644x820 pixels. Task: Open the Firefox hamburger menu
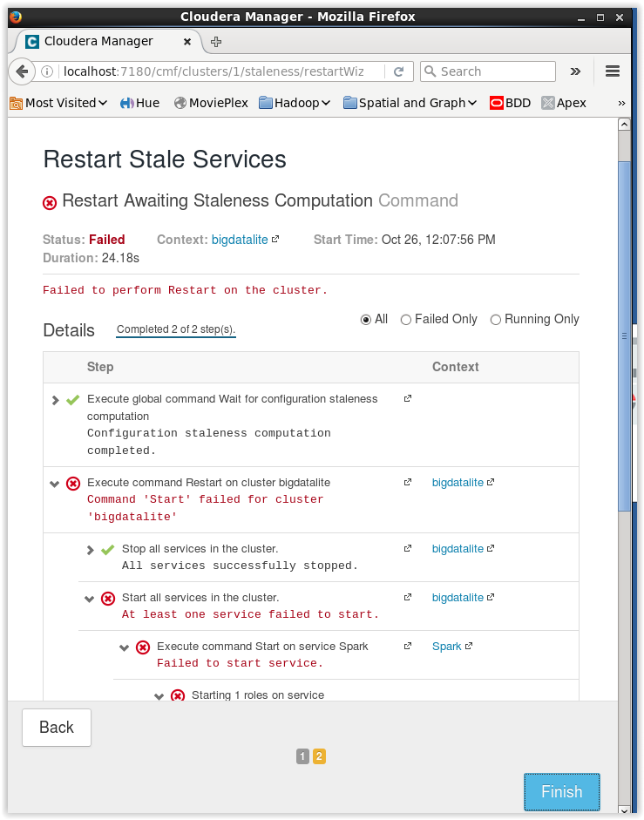pos(612,71)
